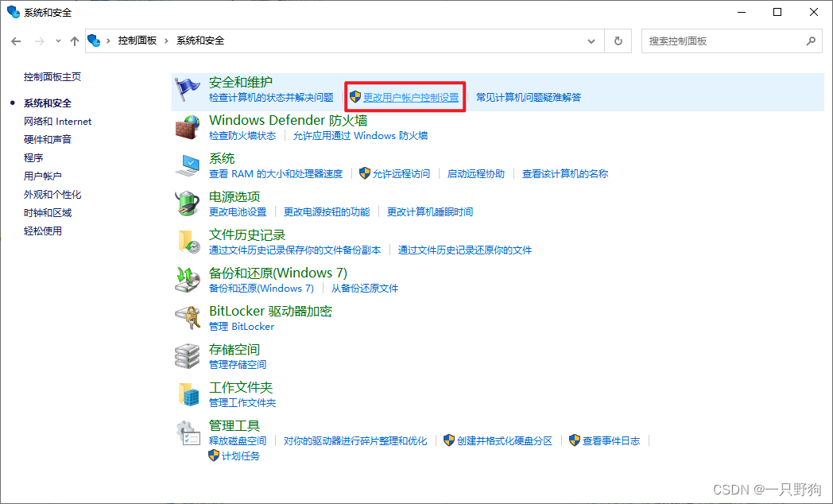The image size is (833, 504).
Task: Open 常见计算机问题疑难解答 link
Action: click(x=529, y=98)
